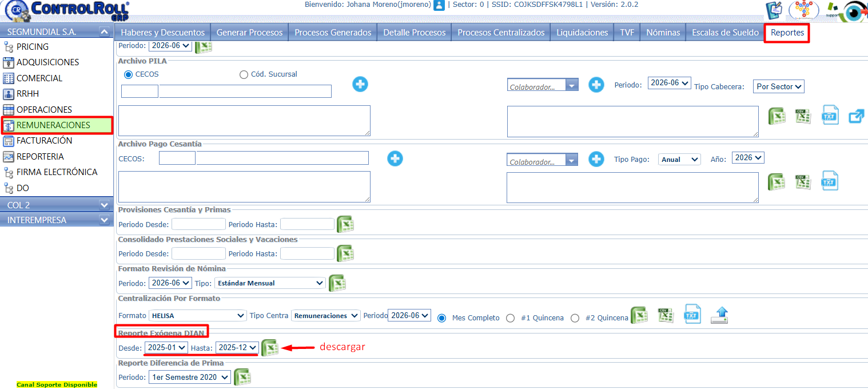Image resolution: width=868 pixels, height=389 pixels.
Task: Click the Archivo PILA TXT export icon
Action: pyautogui.click(x=830, y=116)
